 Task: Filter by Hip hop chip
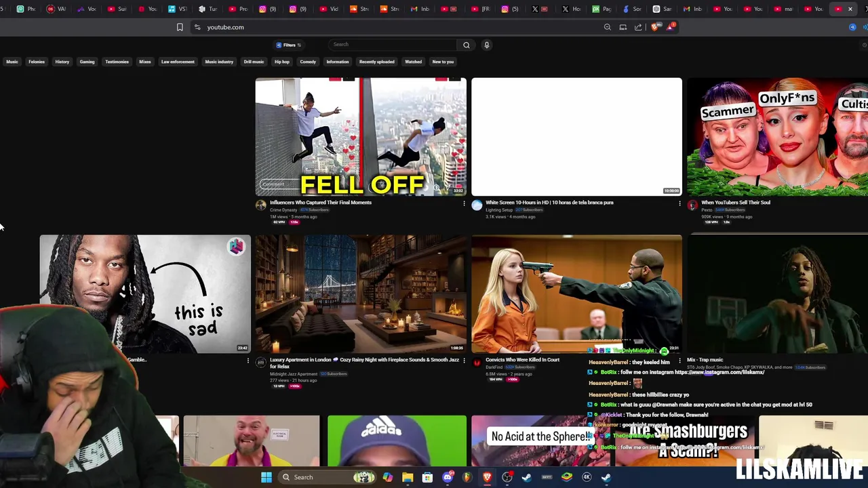pos(282,62)
